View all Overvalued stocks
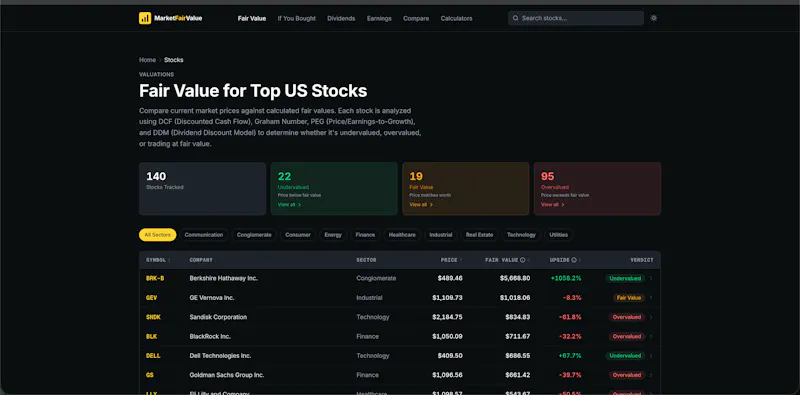800x395 pixels. (x=553, y=205)
